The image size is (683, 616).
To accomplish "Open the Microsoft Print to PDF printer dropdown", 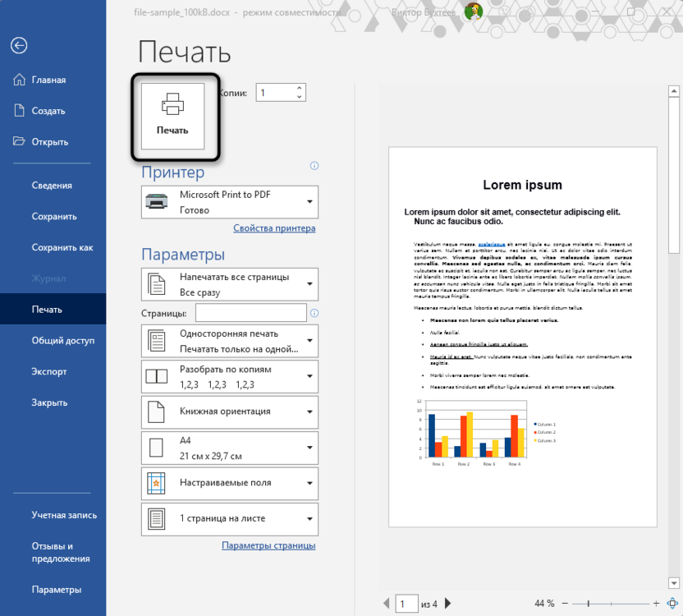I will [230, 202].
